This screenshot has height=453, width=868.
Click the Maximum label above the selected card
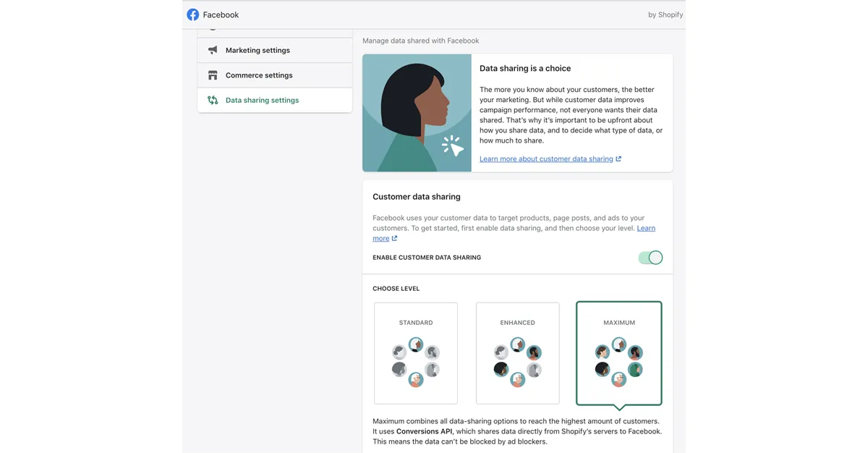coord(618,322)
